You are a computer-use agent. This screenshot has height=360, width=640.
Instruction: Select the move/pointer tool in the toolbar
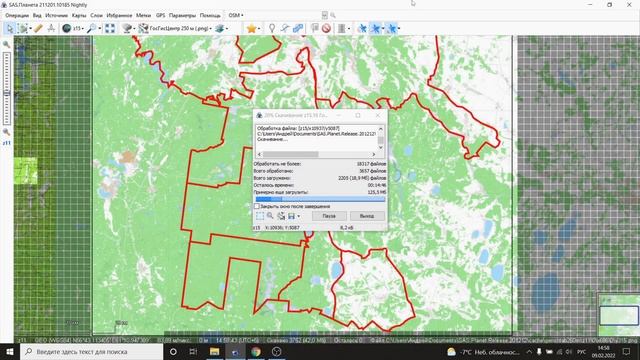point(9,28)
